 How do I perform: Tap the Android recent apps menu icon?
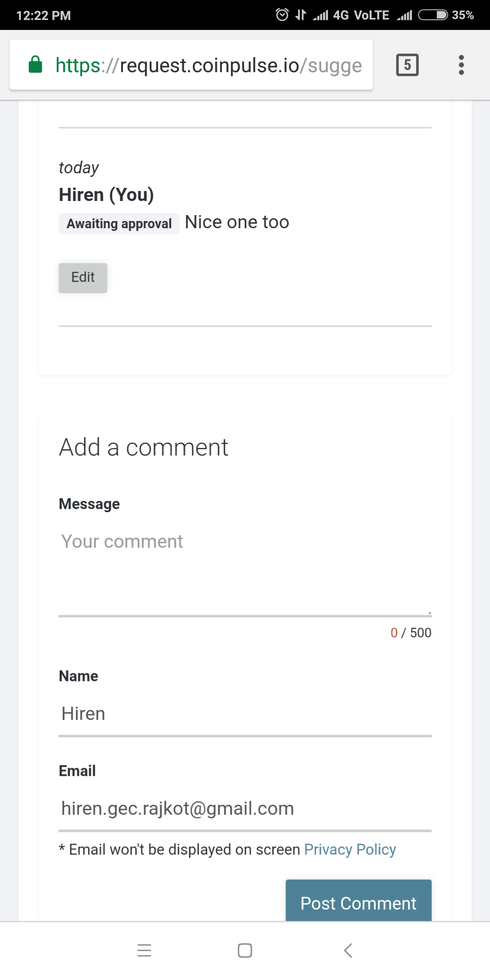point(144,951)
